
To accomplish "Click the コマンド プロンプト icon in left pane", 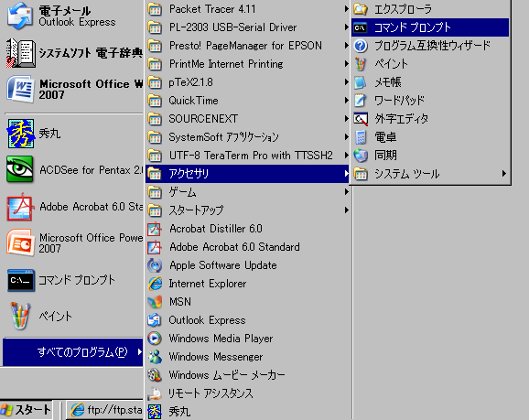I will click(x=21, y=280).
